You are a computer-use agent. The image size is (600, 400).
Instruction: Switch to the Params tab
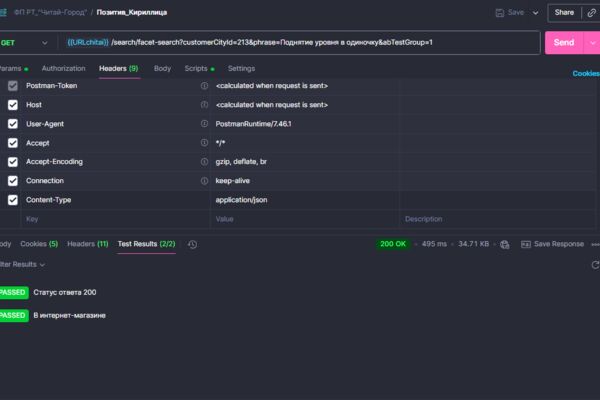pyautogui.click(x=13, y=69)
